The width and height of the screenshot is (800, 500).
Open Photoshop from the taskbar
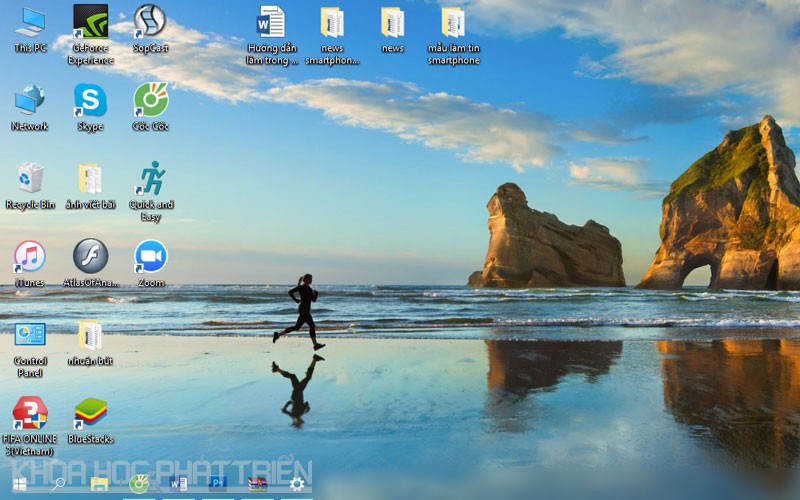coord(217,484)
